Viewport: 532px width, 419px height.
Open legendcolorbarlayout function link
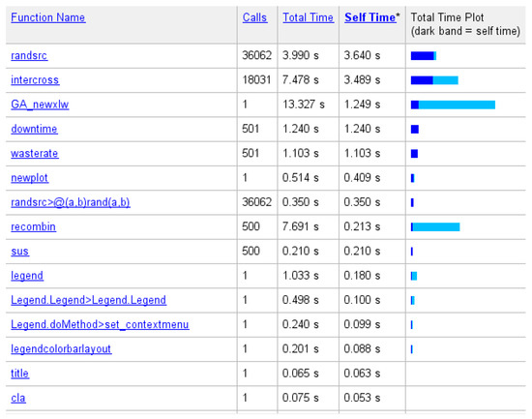pyautogui.click(x=61, y=348)
